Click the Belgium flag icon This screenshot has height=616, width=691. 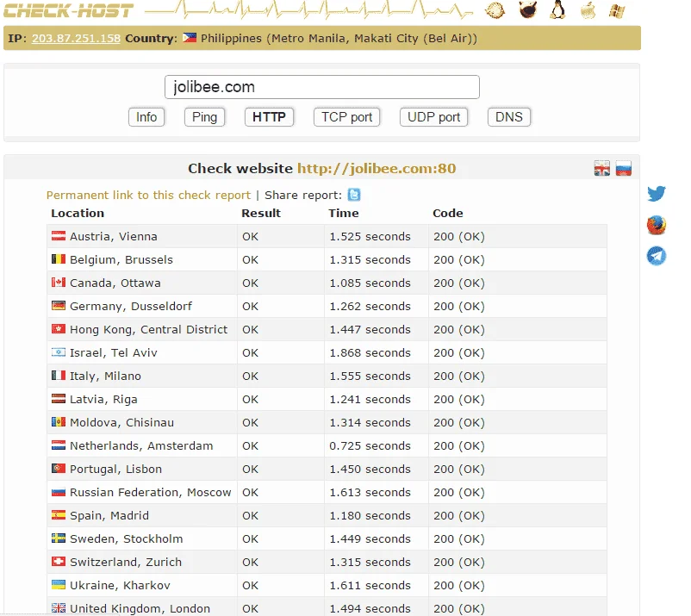(59, 259)
